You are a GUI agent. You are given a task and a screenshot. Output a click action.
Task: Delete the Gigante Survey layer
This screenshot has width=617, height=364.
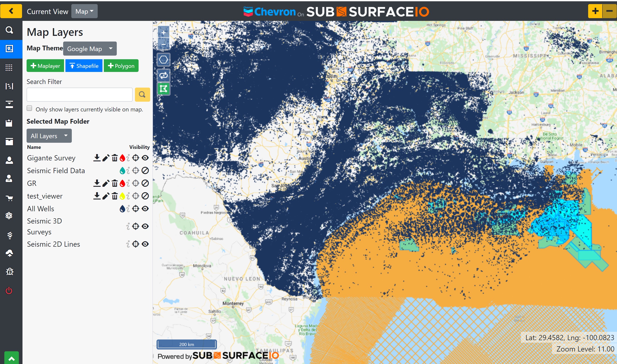coord(115,158)
